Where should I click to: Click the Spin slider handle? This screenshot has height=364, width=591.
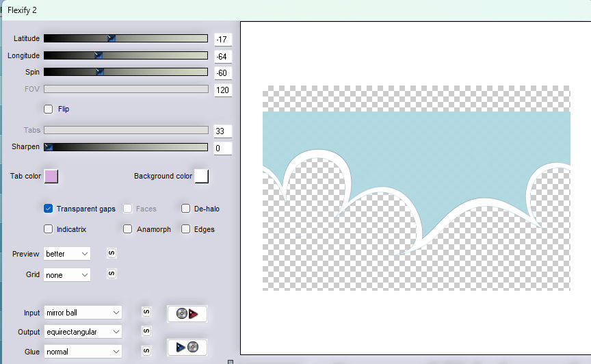99,72
